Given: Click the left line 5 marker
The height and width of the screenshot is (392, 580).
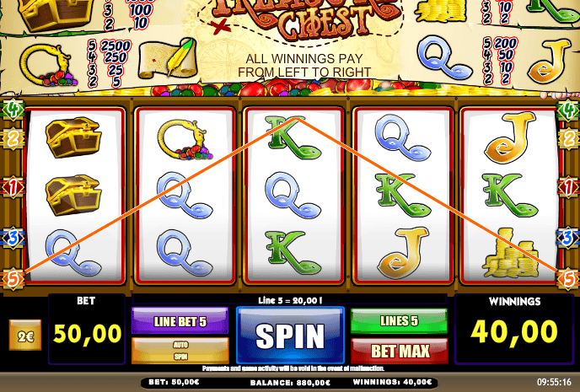Looking at the screenshot, I should pyautogui.click(x=13, y=278).
